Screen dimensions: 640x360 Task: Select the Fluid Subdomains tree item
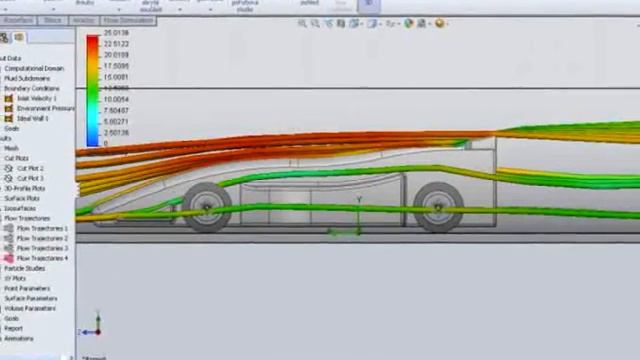click(x=27, y=78)
